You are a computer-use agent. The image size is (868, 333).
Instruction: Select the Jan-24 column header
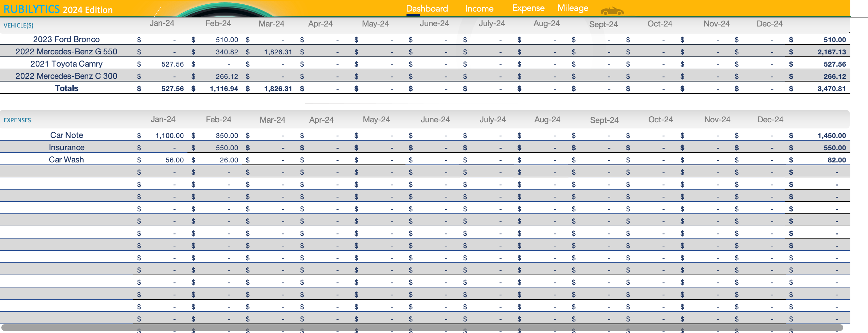(x=162, y=23)
